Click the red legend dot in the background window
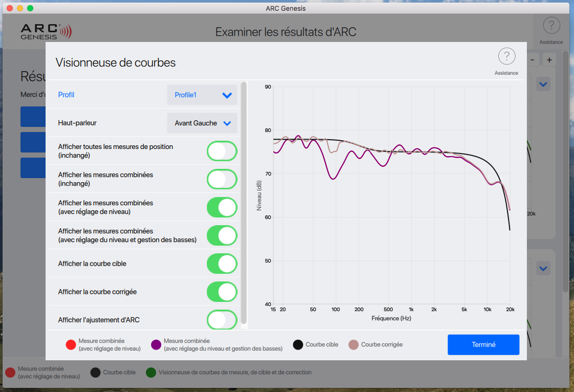Viewport: 574px width, 392px height. pyautogui.click(x=10, y=373)
